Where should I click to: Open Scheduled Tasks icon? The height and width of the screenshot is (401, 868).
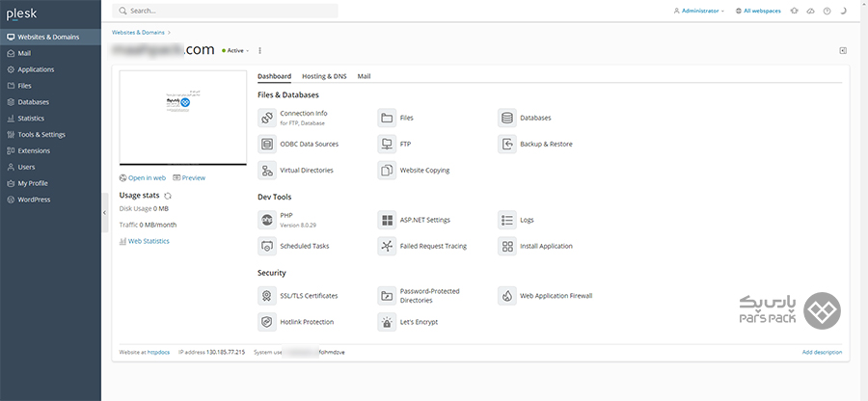pos(267,246)
